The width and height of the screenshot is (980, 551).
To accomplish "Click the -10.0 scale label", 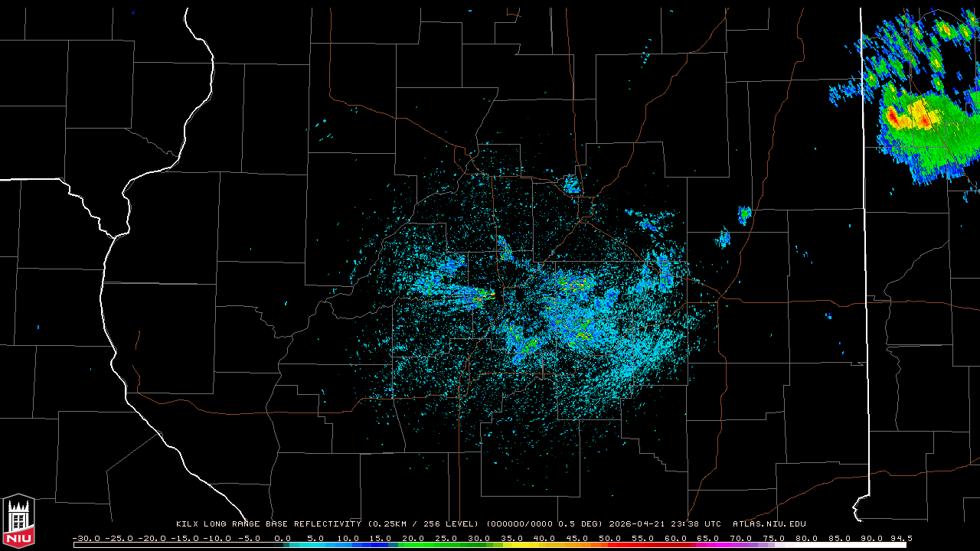I will (217, 538).
